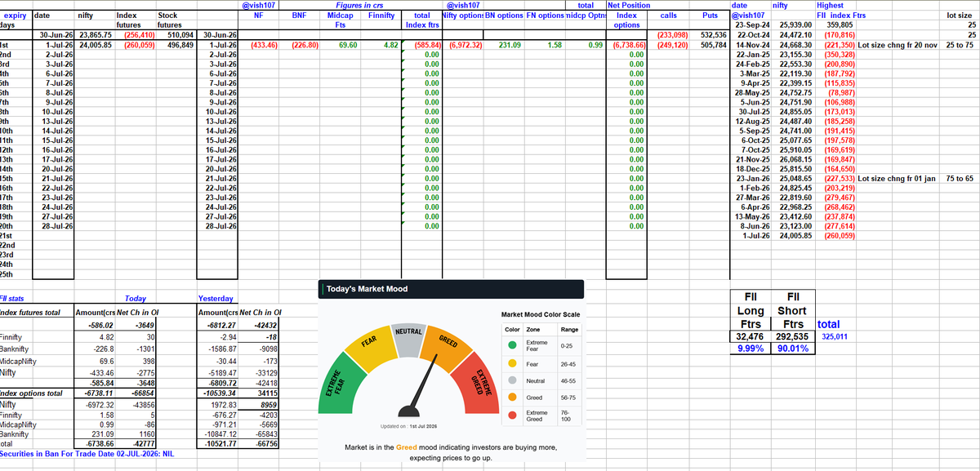This screenshot has width=980, height=471.
Task: Select the long percentage 9.99%
Action: click(x=751, y=349)
